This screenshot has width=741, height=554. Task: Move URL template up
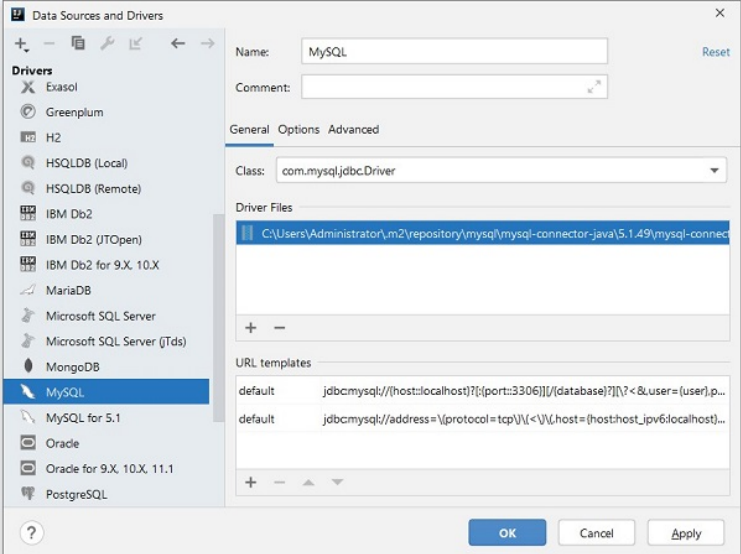click(x=309, y=482)
